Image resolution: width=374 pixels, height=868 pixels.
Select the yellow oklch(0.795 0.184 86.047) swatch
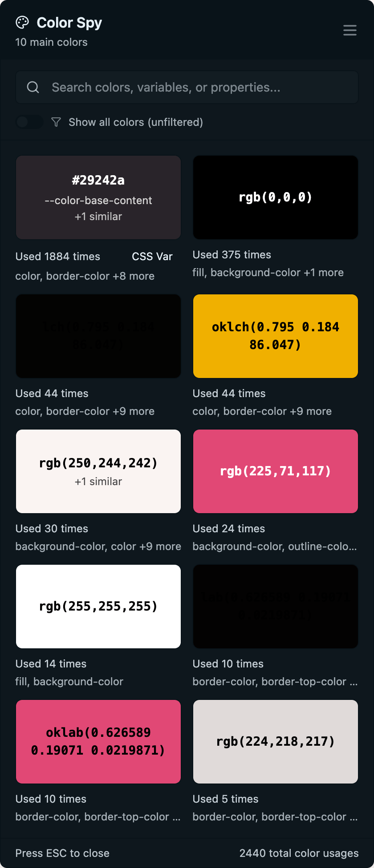[x=275, y=336]
